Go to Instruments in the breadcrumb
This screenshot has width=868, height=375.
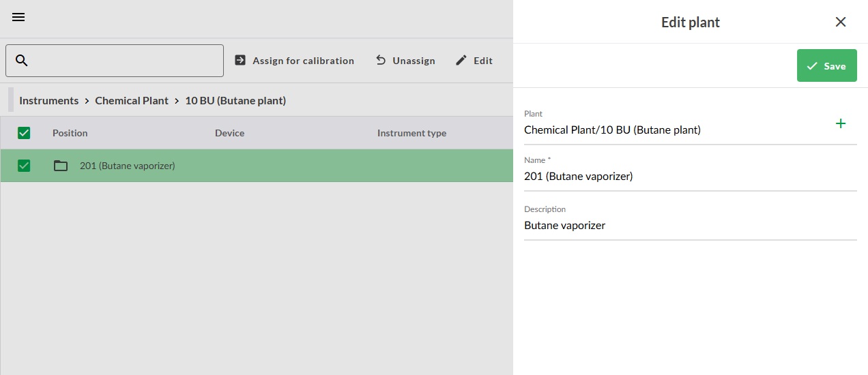(x=48, y=100)
